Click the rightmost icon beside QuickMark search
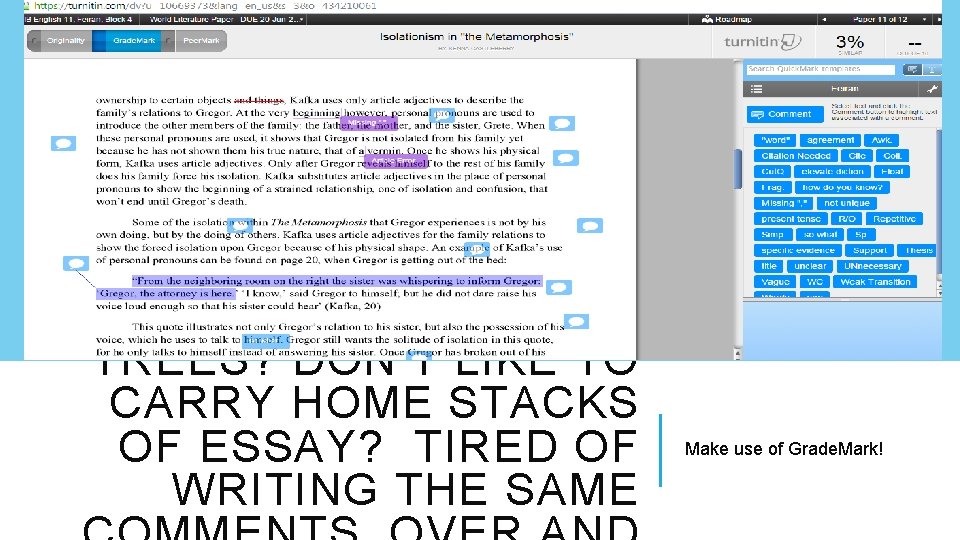Viewport: 960px width, 540px height. pyautogui.click(x=931, y=69)
